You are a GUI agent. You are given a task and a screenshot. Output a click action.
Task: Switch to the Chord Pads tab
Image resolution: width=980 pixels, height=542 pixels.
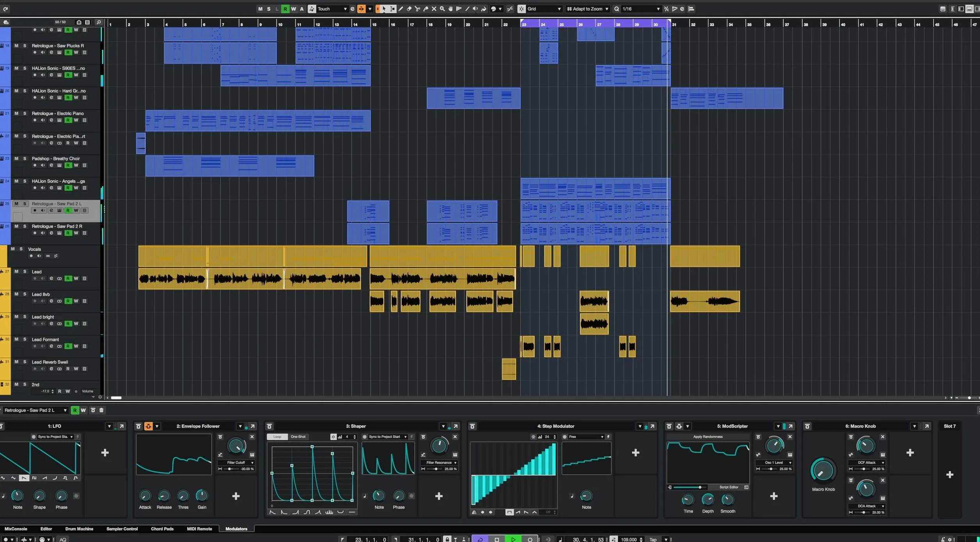pos(162,529)
